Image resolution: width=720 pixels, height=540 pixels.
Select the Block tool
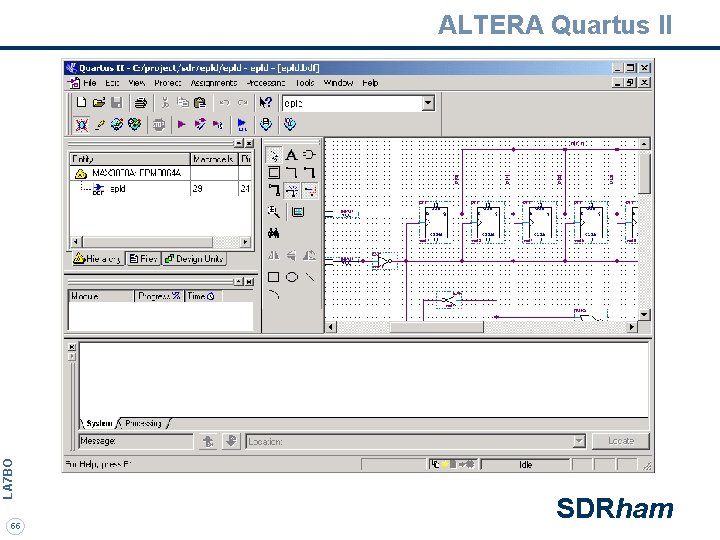pos(274,173)
